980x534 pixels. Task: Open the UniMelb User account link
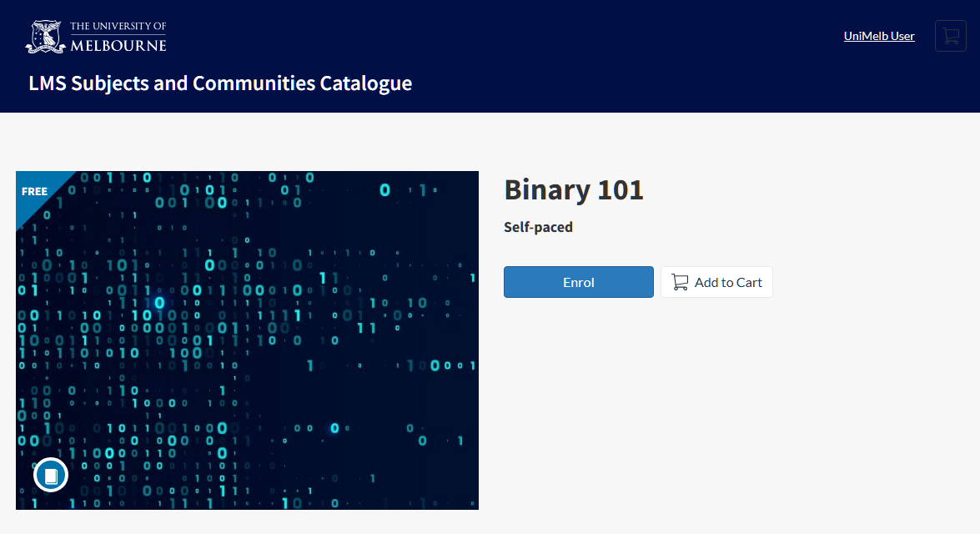pos(879,36)
